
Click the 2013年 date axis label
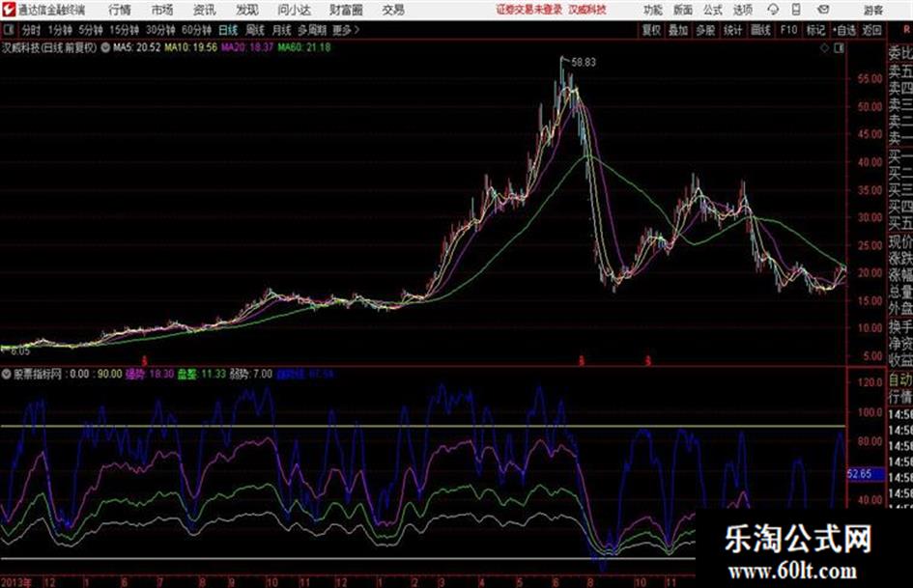click(x=16, y=582)
